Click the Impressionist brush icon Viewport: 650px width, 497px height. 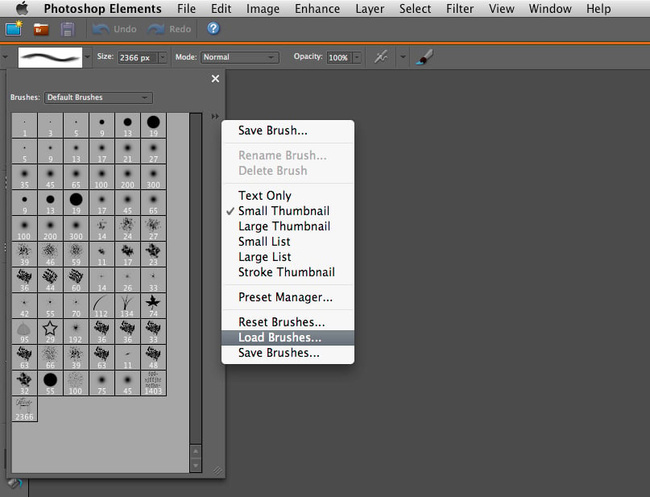[x=424, y=58]
